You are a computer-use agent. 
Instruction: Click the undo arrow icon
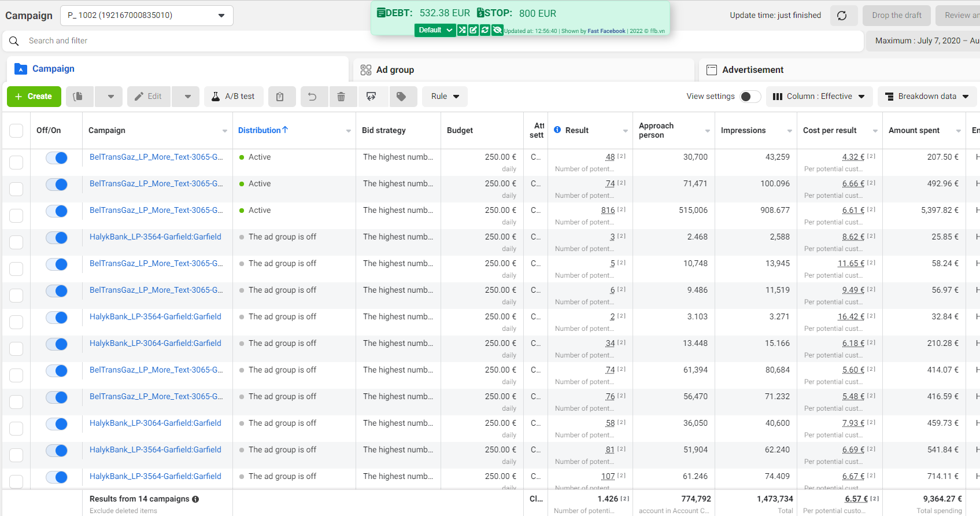[312, 97]
